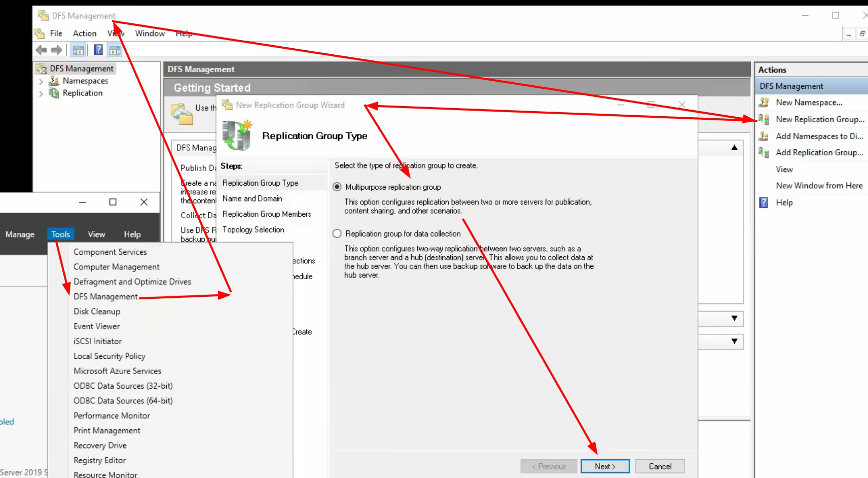Select Namespaces label in console tree
Viewport: 868px width, 478px height.
tap(85, 81)
